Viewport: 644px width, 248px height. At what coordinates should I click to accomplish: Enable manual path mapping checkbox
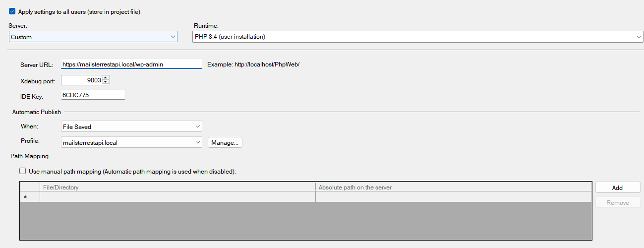pyautogui.click(x=23, y=171)
